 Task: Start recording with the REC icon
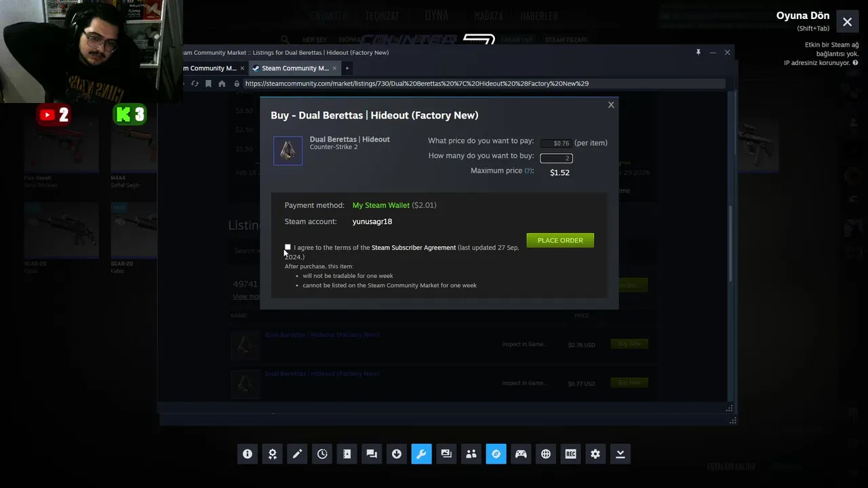pyautogui.click(x=570, y=454)
